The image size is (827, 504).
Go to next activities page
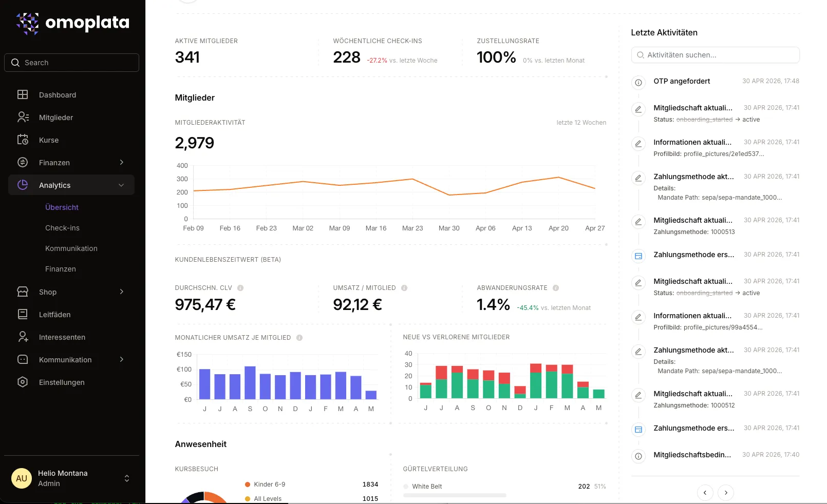point(726,493)
